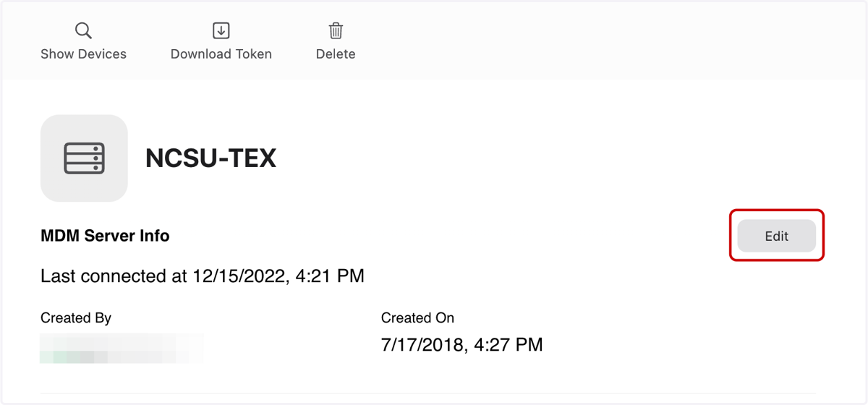Click the "Last connected at" status text
Viewport: 868px width, 405px height.
114,276
